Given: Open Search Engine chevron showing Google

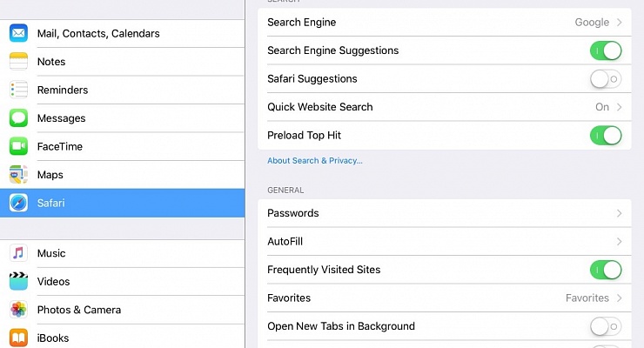Looking at the screenshot, I should pos(619,23).
